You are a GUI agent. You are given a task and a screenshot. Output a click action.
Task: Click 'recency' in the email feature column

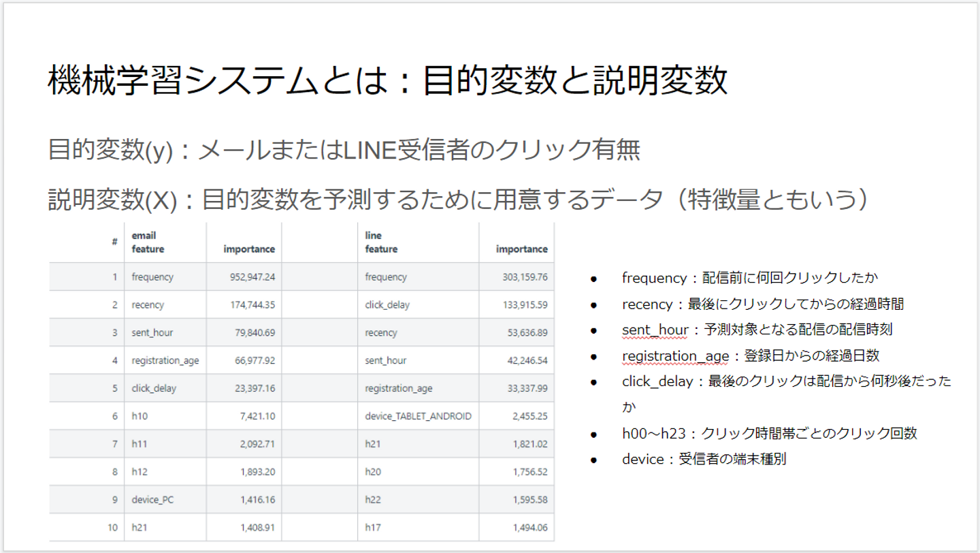pos(148,305)
